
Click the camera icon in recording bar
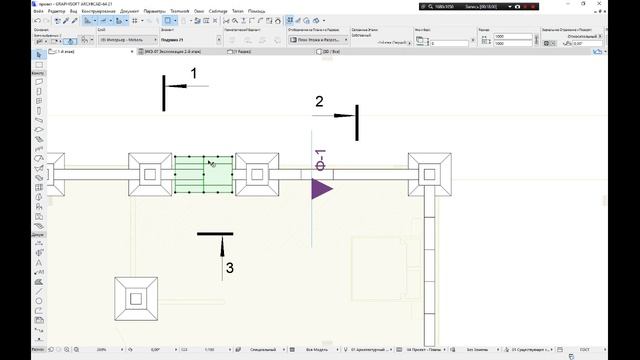point(518,7)
